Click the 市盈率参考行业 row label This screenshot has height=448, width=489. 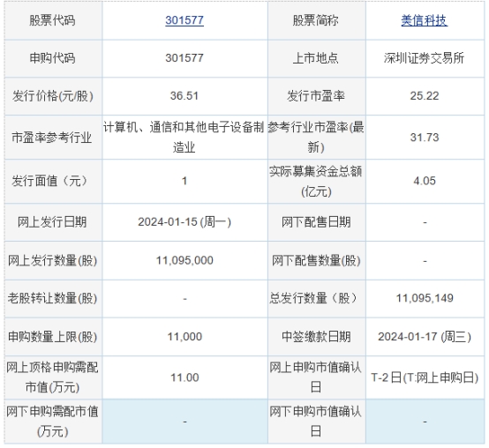52,138
